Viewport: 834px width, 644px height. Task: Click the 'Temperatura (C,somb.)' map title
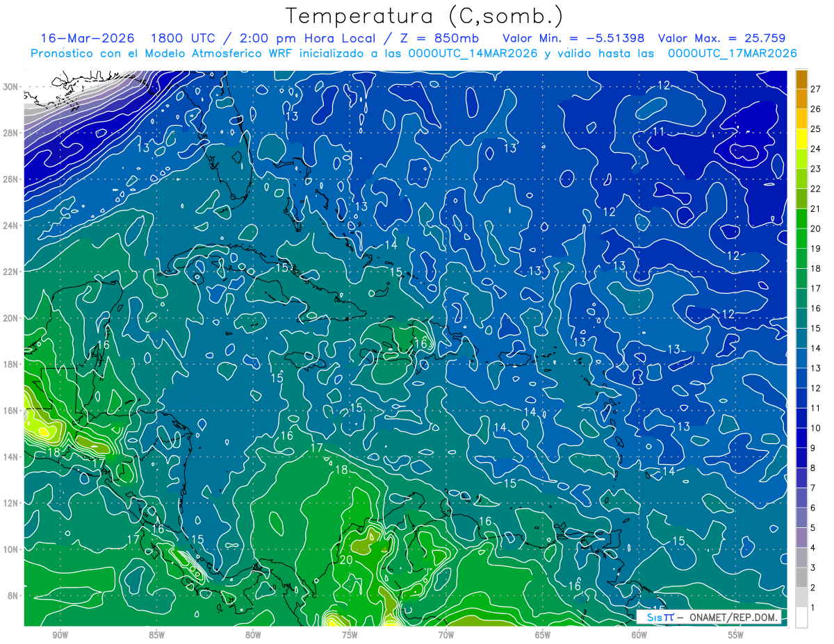[424, 16]
